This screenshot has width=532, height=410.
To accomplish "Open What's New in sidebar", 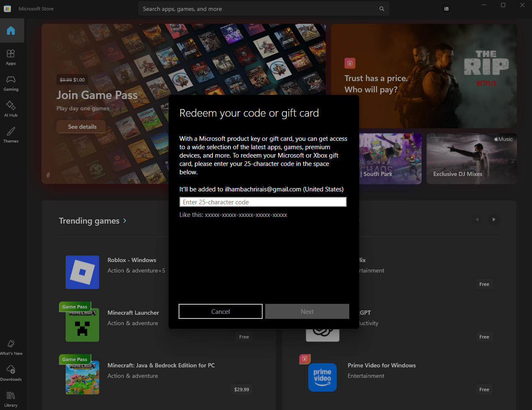I will [11, 347].
